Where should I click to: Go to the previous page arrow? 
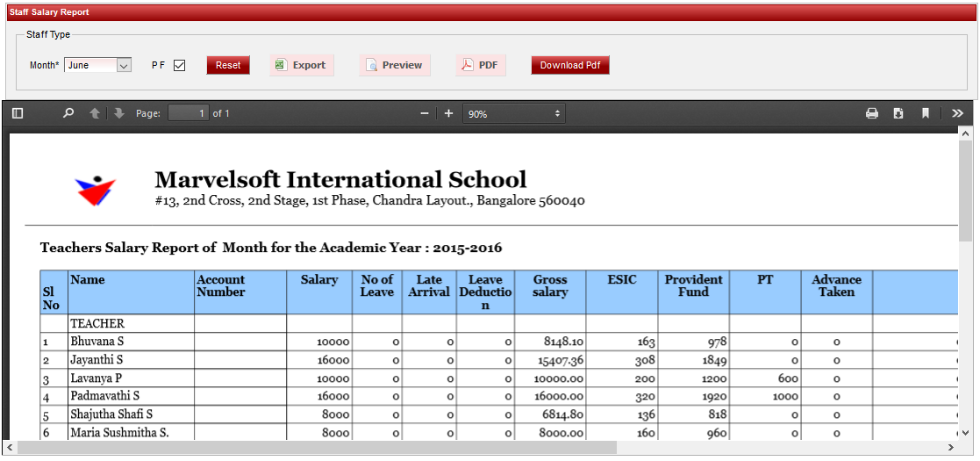[x=95, y=113]
